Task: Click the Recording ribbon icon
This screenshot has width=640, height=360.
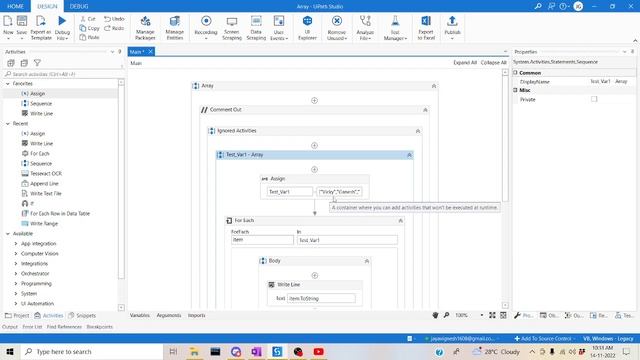Action: 206,21
